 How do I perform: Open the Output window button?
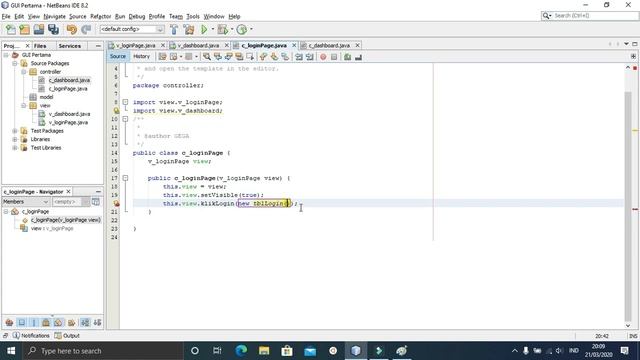click(x=67, y=336)
